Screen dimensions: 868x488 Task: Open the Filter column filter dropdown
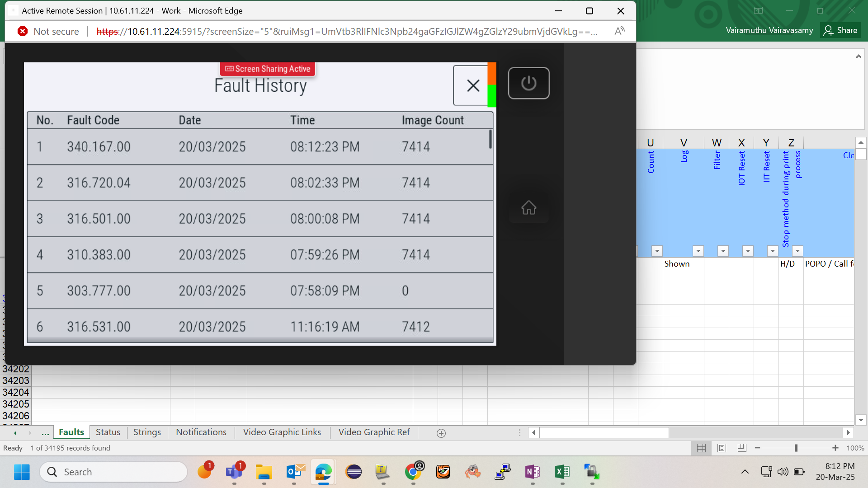point(723,251)
